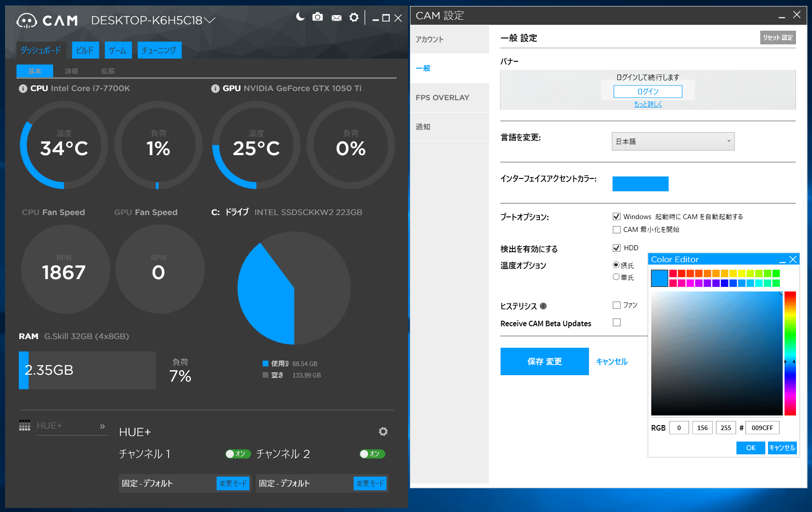This screenshot has height=512, width=812.
Task: Click the 保存 変更 button
Action: (545, 361)
